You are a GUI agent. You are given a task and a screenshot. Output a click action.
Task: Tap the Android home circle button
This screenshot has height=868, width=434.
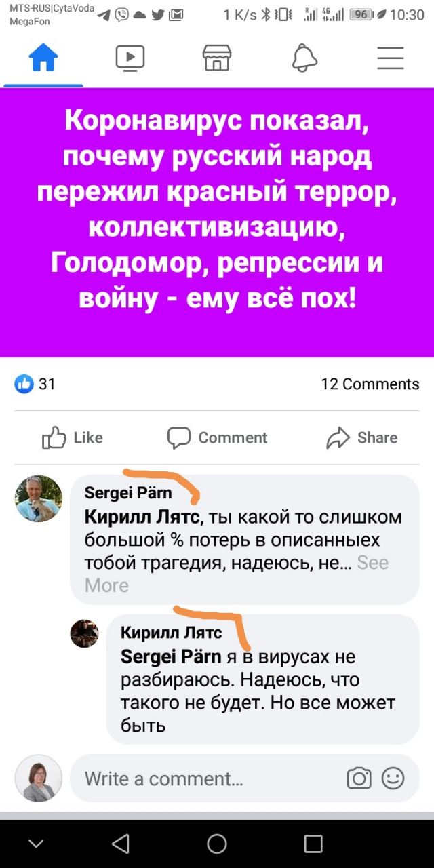click(x=217, y=844)
